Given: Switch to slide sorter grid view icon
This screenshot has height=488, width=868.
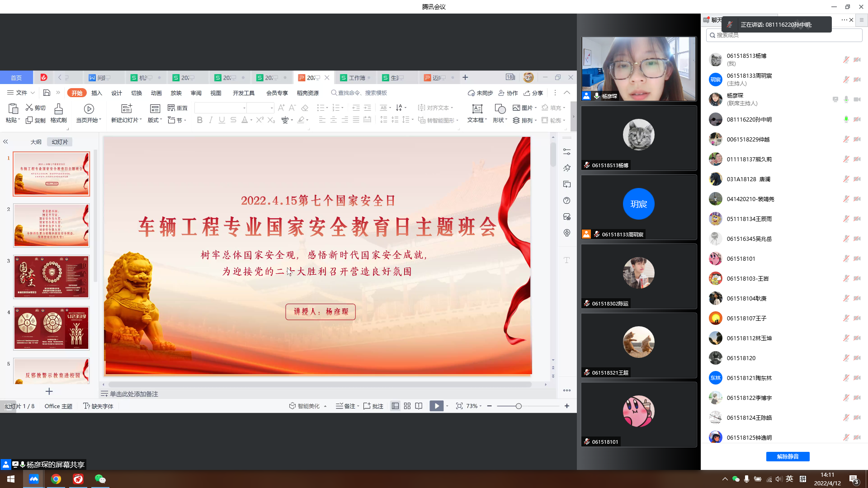Looking at the screenshot, I should [x=407, y=406].
